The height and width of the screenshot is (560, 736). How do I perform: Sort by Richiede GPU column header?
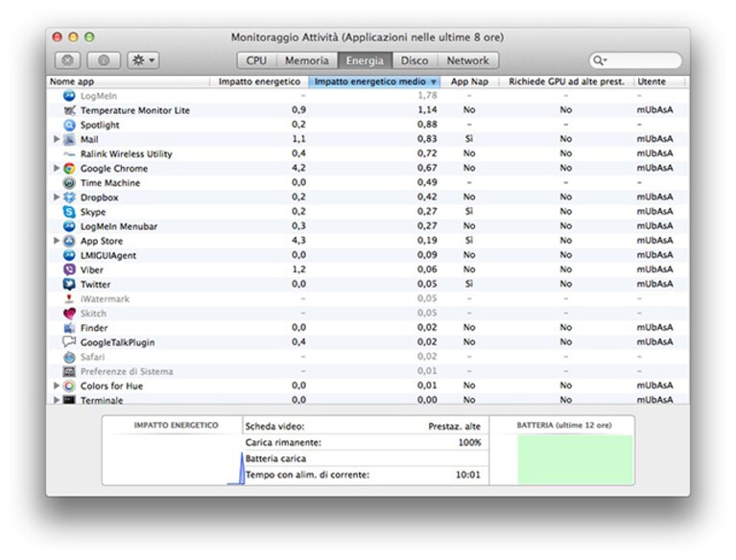click(566, 82)
